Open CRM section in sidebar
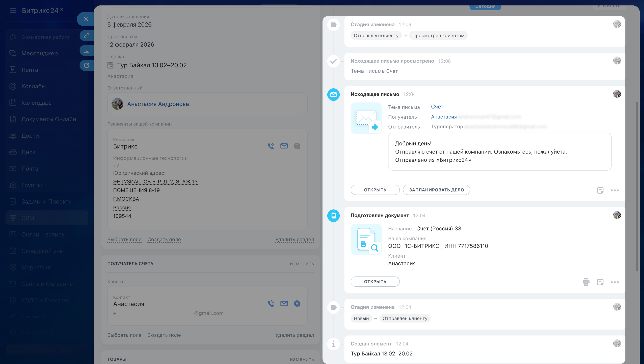This screenshot has height=364, width=644. [28, 218]
